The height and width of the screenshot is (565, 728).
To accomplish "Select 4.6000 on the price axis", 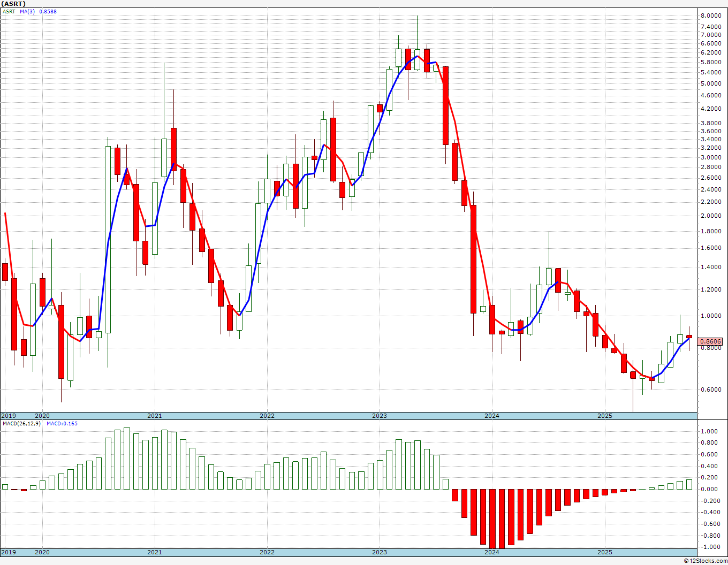I will (710, 95).
